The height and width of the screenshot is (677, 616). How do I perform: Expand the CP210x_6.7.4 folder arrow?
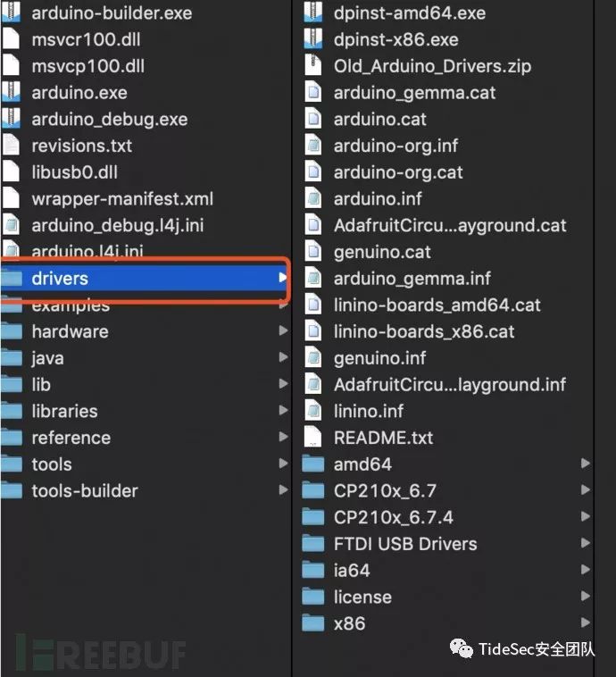click(586, 516)
